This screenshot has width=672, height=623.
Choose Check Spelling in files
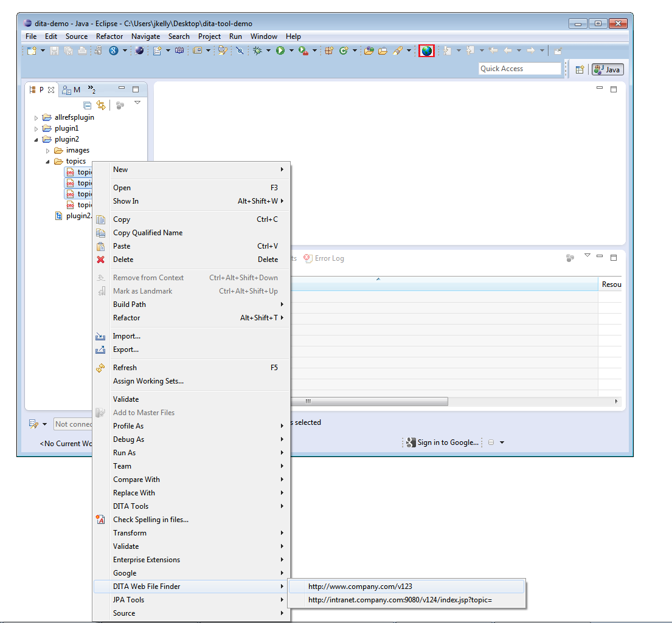[192, 519]
